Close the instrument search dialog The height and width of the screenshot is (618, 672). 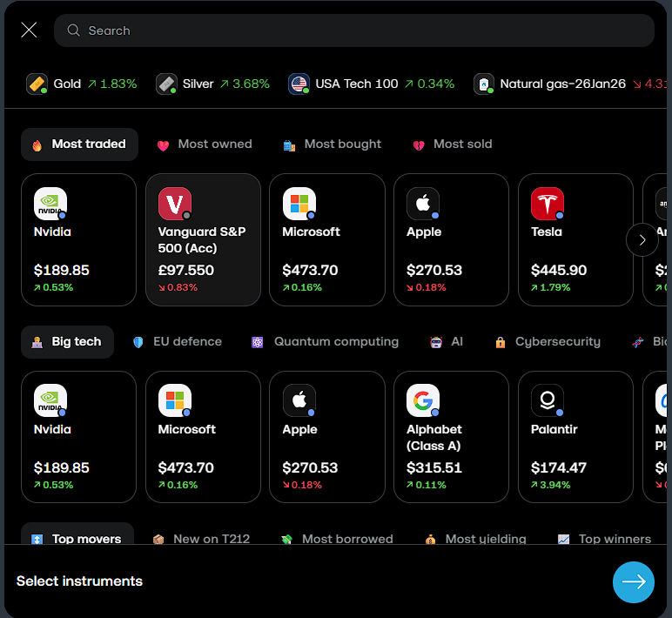pos(29,30)
